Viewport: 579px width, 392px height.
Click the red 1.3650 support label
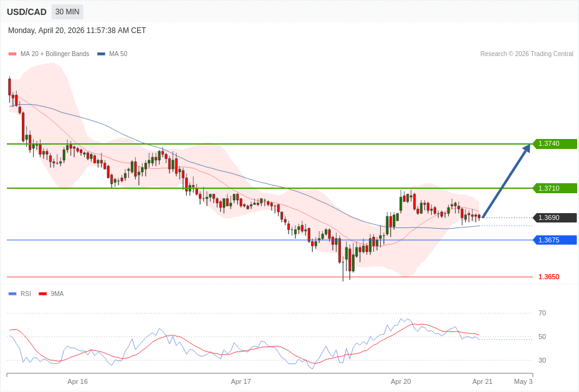548,277
